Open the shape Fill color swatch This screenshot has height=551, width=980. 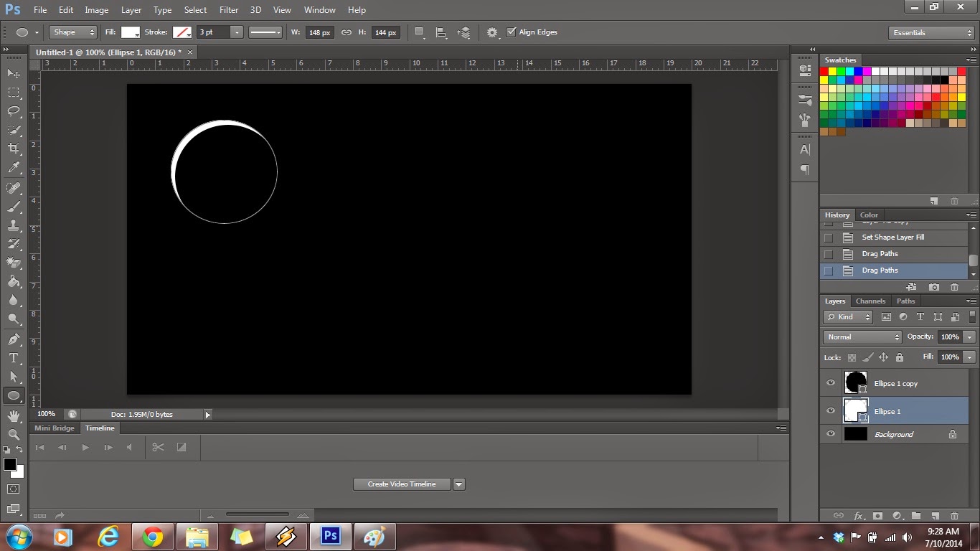point(131,32)
